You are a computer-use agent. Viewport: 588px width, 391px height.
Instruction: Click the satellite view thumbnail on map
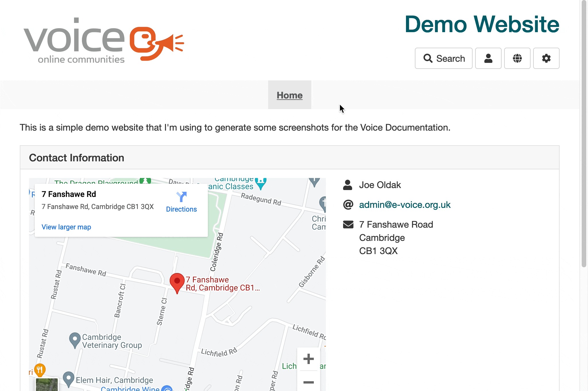tap(47, 385)
